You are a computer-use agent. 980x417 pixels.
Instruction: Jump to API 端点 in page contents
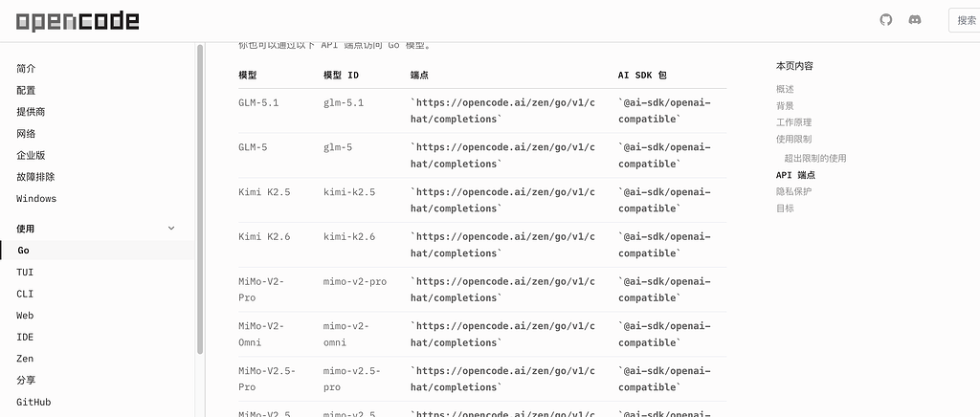(x=795, y=175)
